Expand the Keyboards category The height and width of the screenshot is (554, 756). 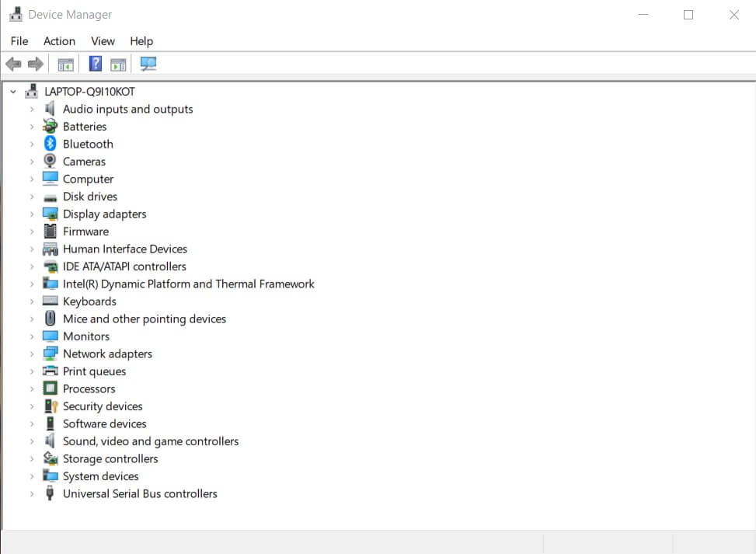click(x=32, y=301)
